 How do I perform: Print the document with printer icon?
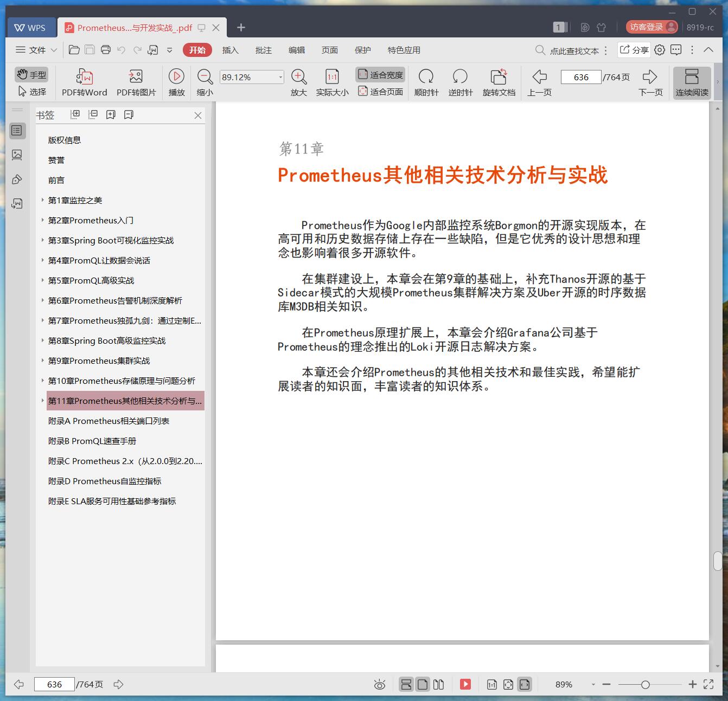pos(106,50)
